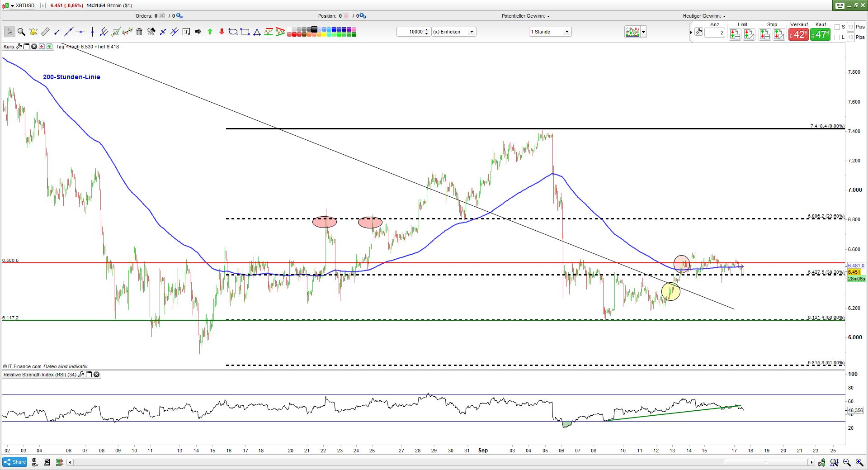The image size is (868, 470).
Task: Enable the L pips limit checkbox
Action: click(837, 38)
